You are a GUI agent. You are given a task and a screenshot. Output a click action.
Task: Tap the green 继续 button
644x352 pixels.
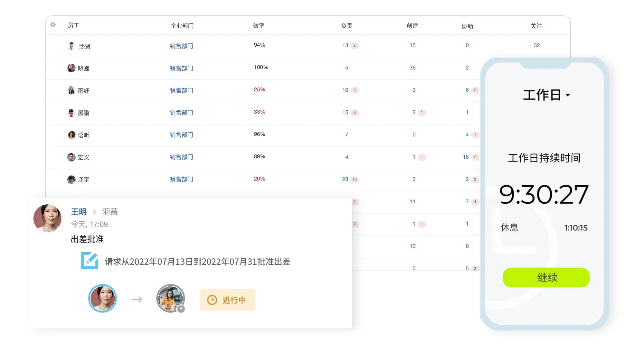pos(546,277)
